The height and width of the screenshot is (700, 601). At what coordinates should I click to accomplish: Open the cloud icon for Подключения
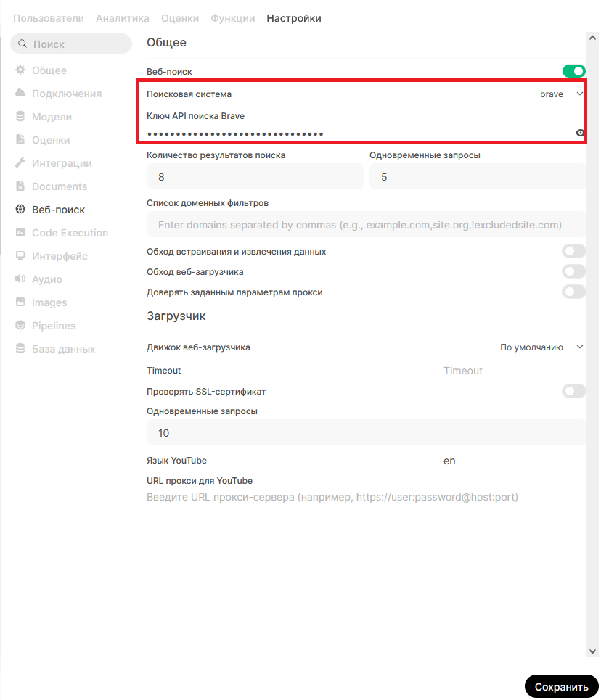(x=20, y=94)
